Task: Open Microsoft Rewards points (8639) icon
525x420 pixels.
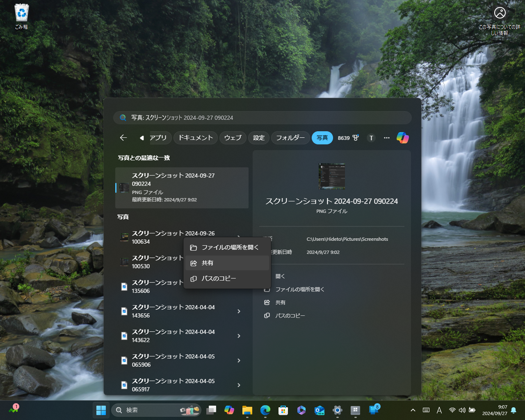Action: tap(348, 138)
